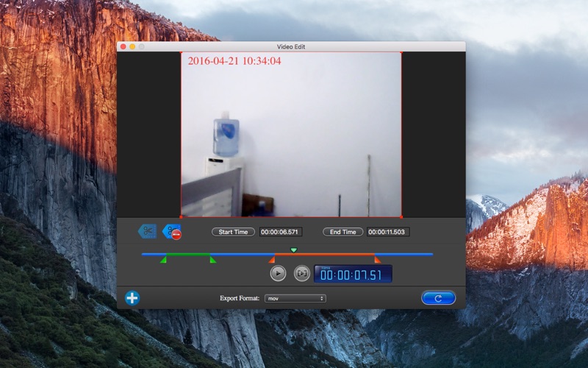This screenshot has height=368, width=588.
Task: Click the blue convert refresh button
Action: [438, 298]
